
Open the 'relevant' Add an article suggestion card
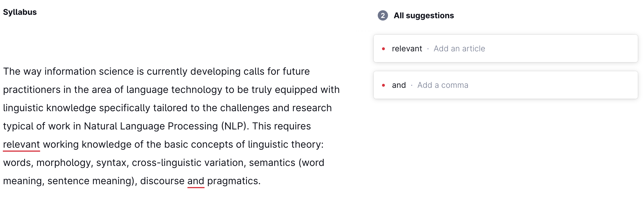[x=505, y=48]
